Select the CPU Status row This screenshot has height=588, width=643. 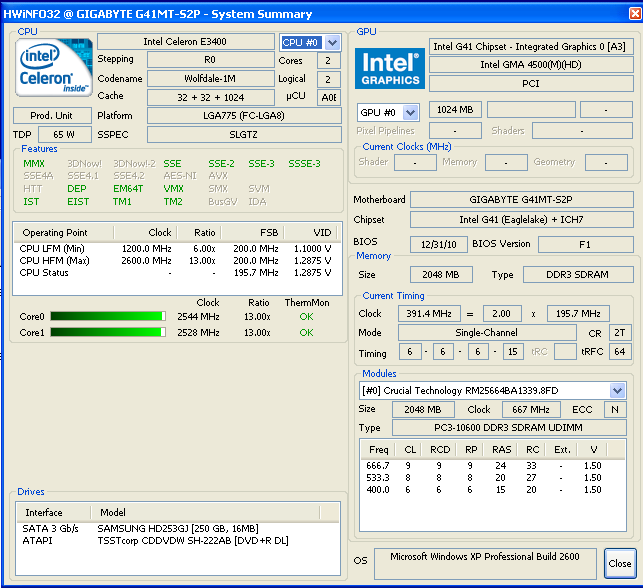pyautogui.click(x=176, y=273)
